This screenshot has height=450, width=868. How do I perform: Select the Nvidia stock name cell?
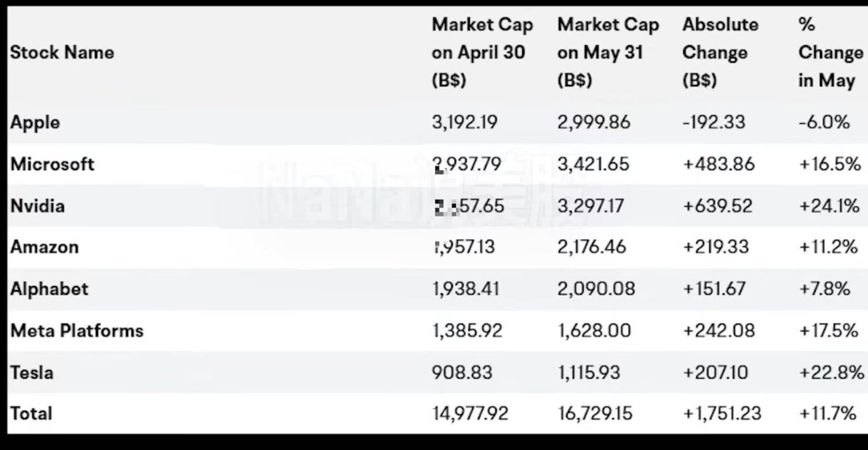click(38, 206)
